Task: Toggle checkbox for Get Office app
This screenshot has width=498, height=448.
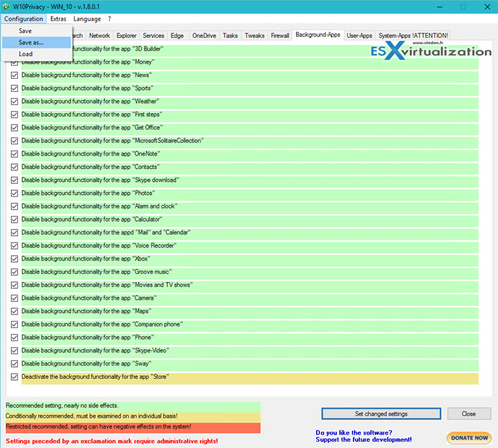Action: click(15, 128)
